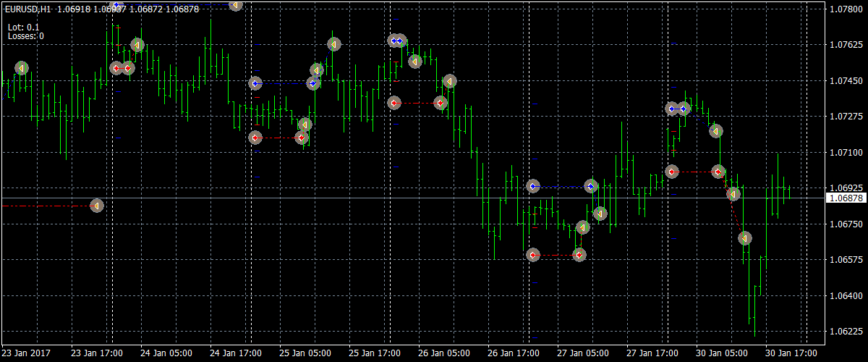Click the '23 Jan 17:00' time label

pos(97,354)
